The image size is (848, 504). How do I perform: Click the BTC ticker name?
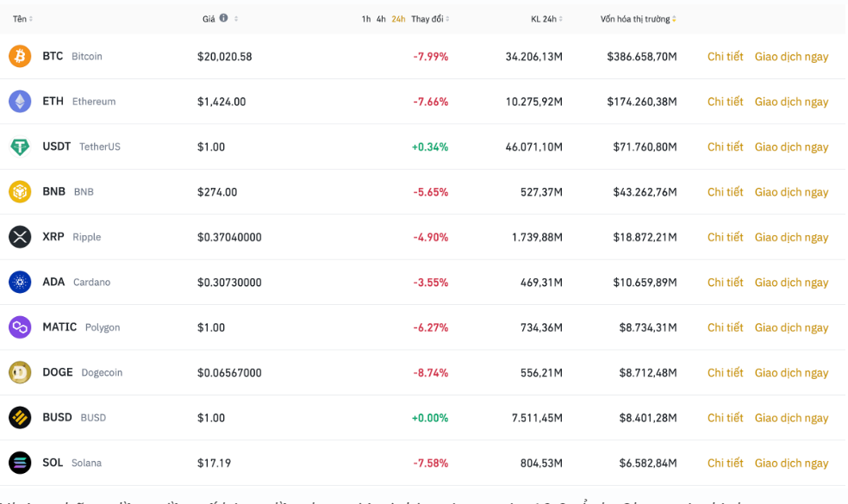[53, 56]
